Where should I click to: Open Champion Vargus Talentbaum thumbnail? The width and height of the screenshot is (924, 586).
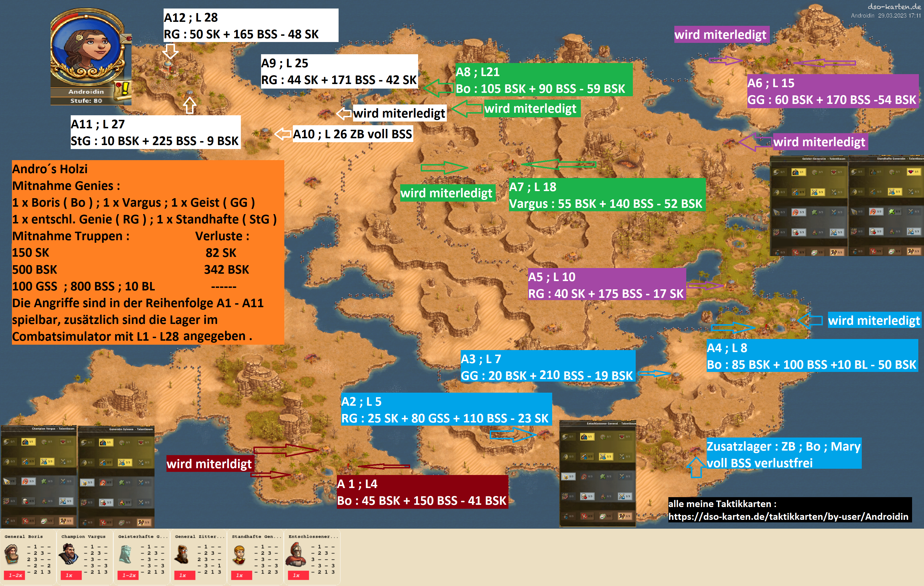[39, 476]
